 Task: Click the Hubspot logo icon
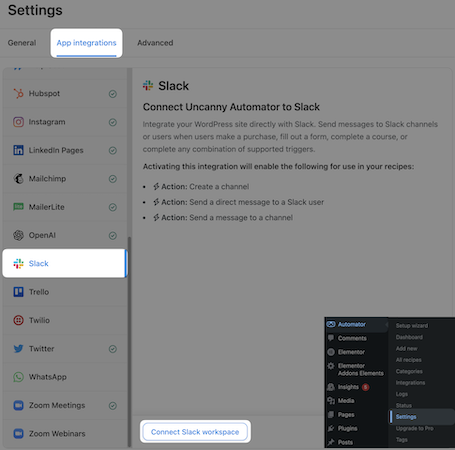18,93
